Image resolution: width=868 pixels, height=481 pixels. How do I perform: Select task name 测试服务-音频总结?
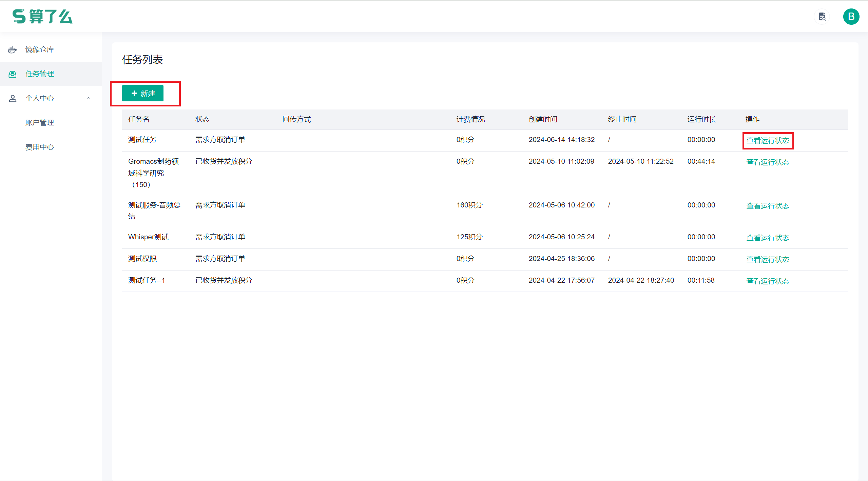point(154,211)
